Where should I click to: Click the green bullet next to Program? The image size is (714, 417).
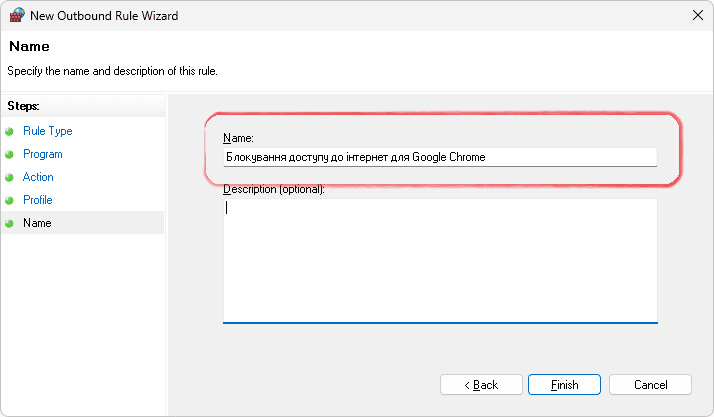pos(9,155)
